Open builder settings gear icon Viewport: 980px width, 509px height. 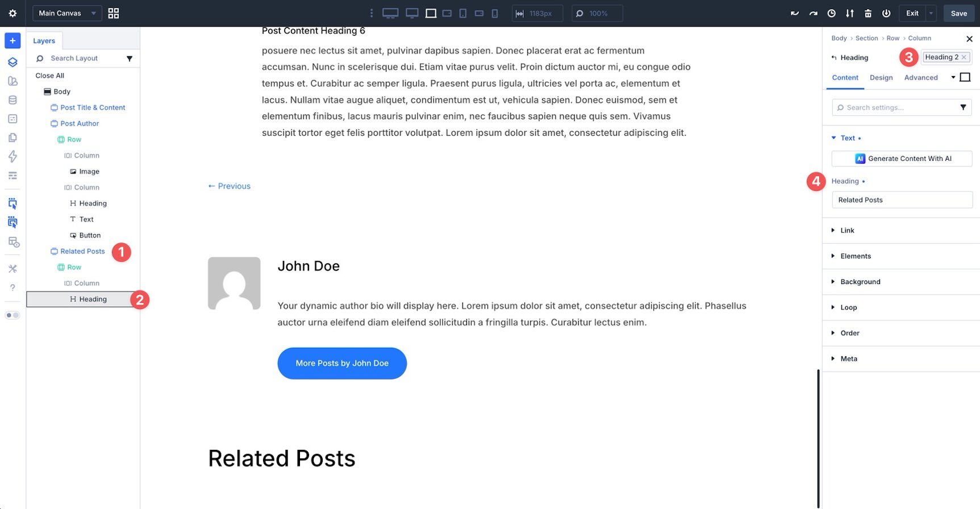[12, 13]
